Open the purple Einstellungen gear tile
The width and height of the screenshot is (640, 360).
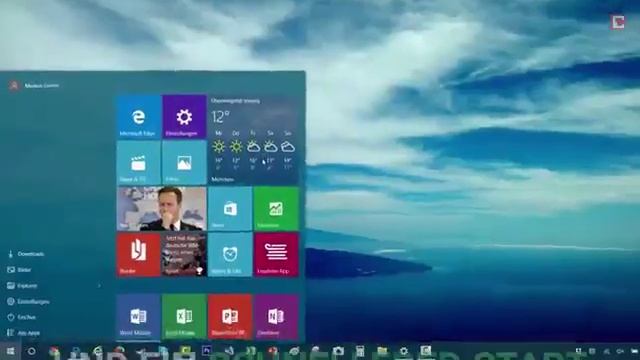[184, 117]
